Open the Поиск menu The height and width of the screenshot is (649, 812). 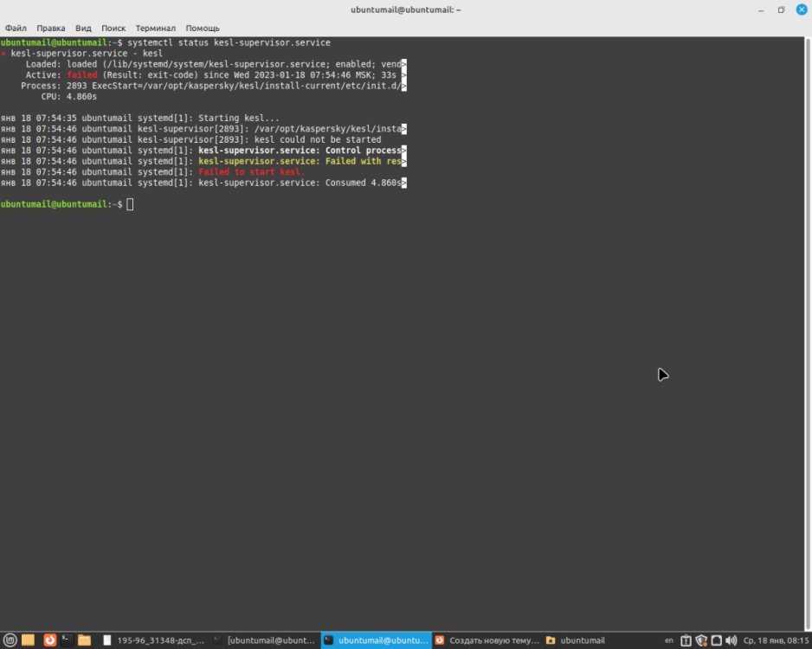pyautogui.click(x=113, y=28)
